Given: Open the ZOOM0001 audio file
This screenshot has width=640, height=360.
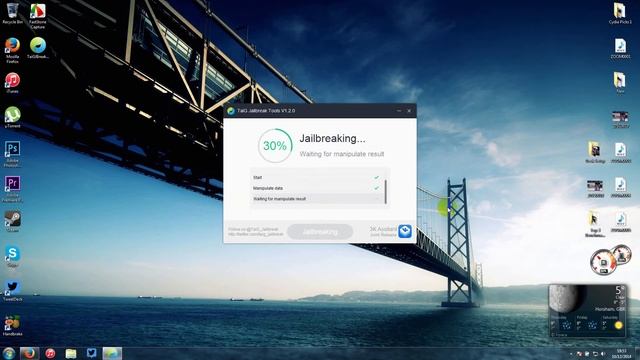Looking at the screenshot, I should (620, 49).
